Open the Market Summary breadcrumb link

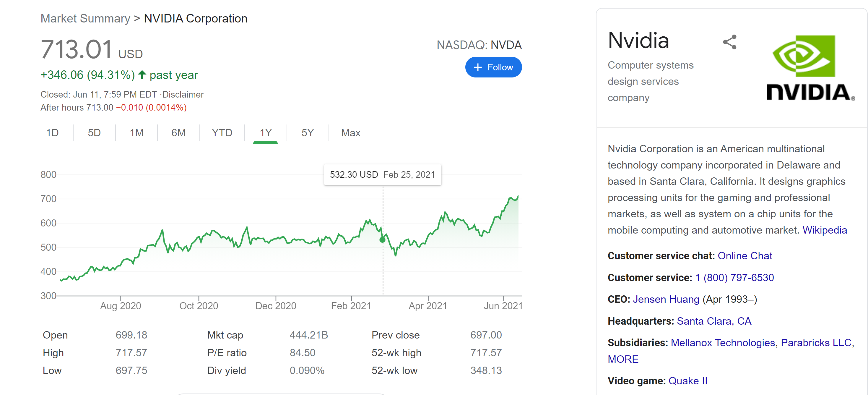85,19
